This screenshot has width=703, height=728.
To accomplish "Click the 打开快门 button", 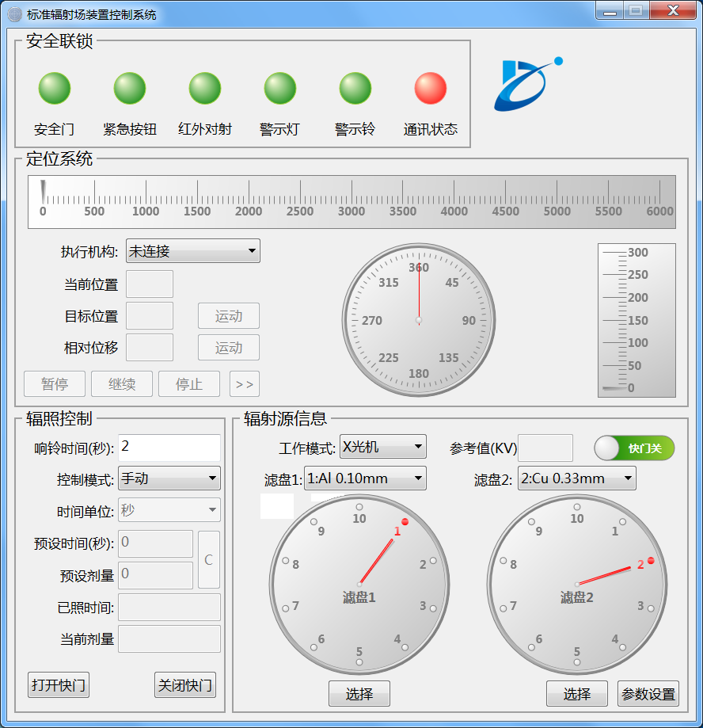I will point(59,684).
